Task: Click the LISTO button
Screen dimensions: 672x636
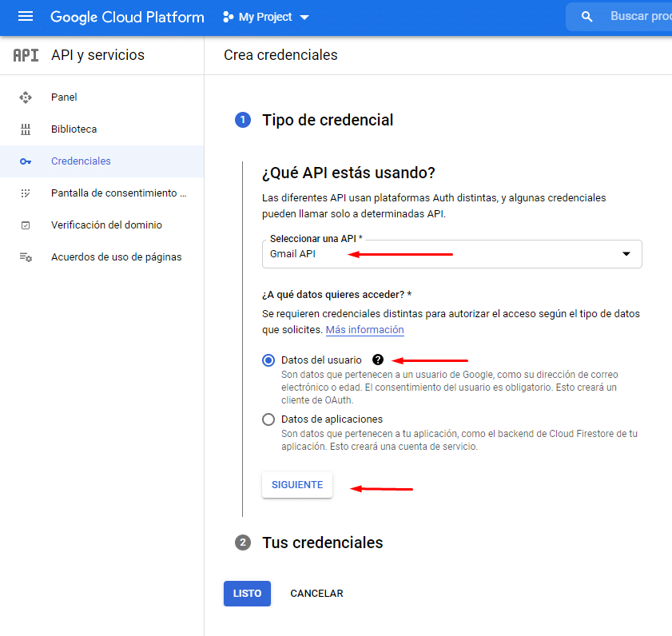Action: coord(247,594)
